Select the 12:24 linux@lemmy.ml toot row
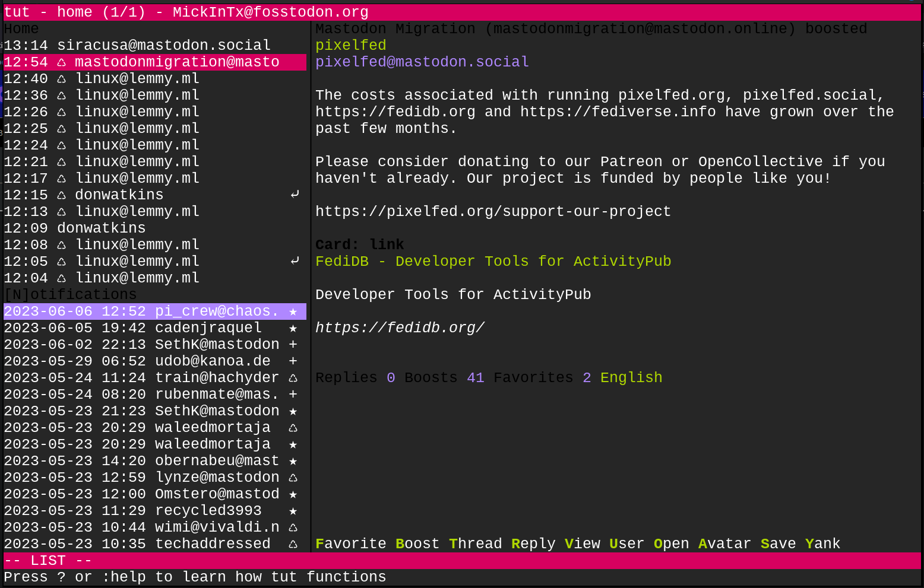This screenshot has width=924, height=588. pyautogui.click(x=155, y=145)
